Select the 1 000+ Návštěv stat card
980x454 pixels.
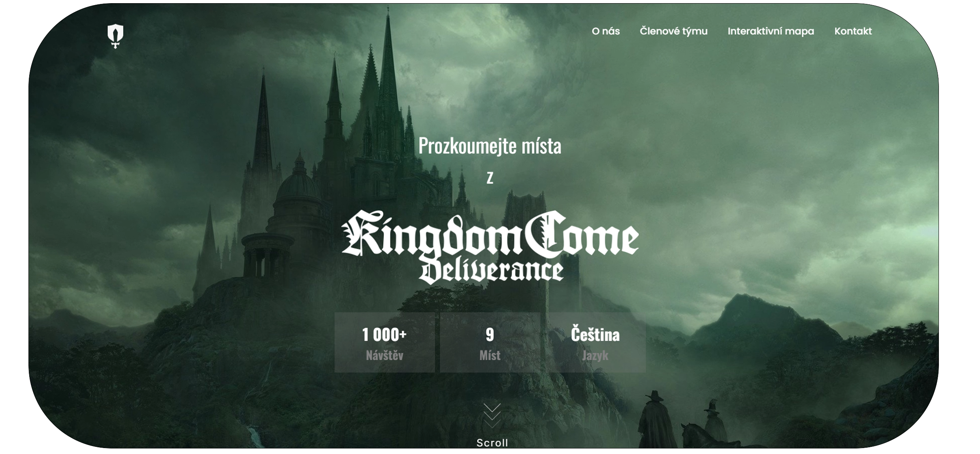(x=384, y=342)
